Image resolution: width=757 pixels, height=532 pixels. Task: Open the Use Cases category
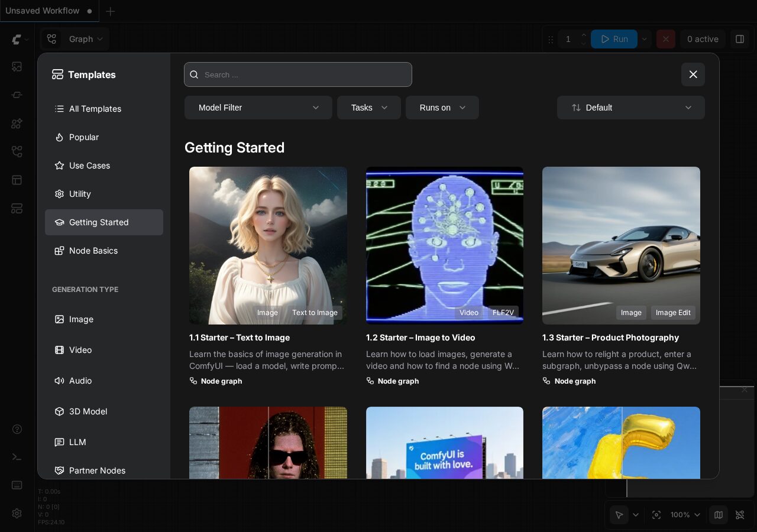(x=104, y=166)
